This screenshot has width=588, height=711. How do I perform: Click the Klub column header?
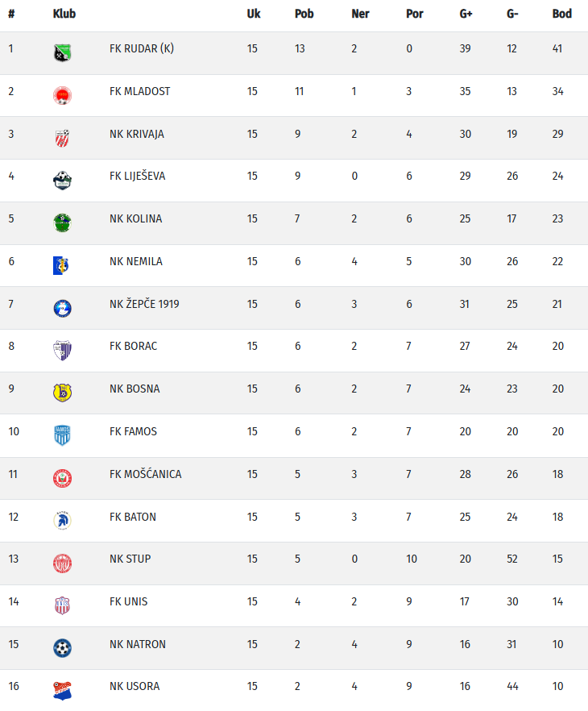coord(64,14)
